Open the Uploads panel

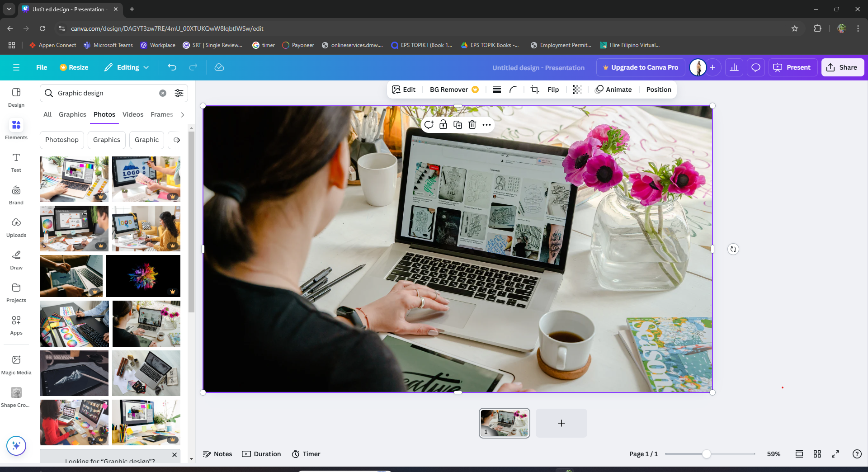16,227
